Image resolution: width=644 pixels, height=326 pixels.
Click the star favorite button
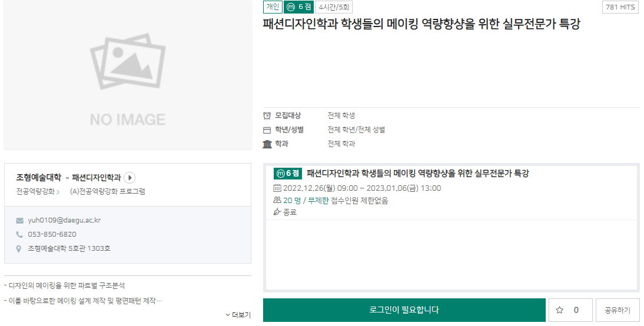pyautogui.click(x=569, y=310)
